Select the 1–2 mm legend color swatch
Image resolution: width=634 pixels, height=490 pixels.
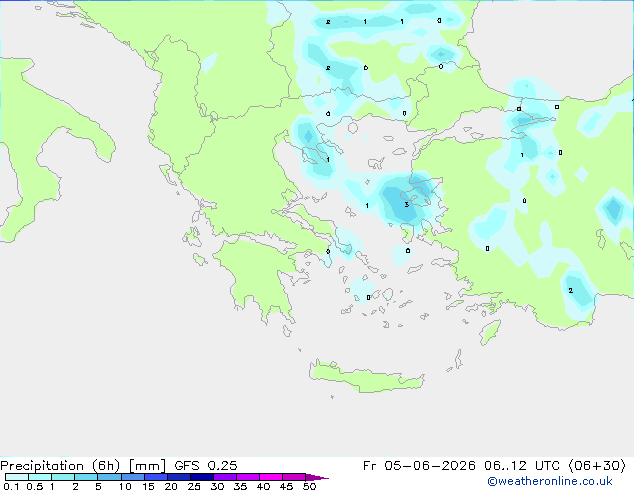click(x=63, y=477)
